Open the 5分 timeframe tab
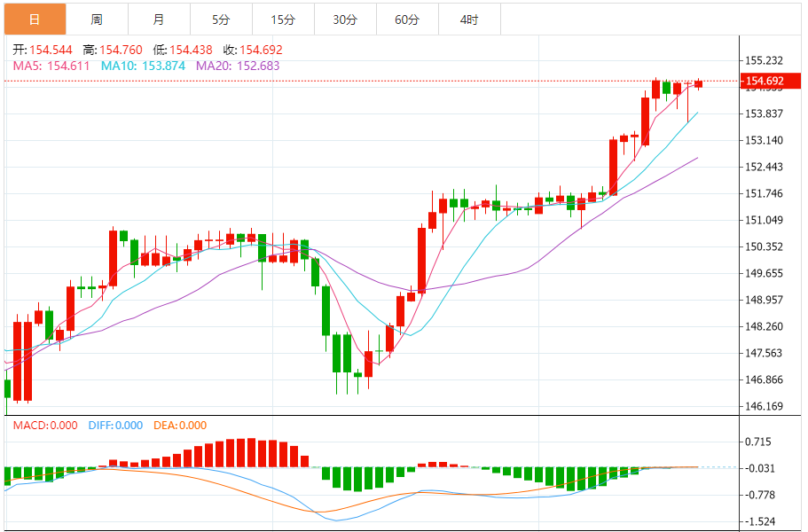 coord(221,19)
